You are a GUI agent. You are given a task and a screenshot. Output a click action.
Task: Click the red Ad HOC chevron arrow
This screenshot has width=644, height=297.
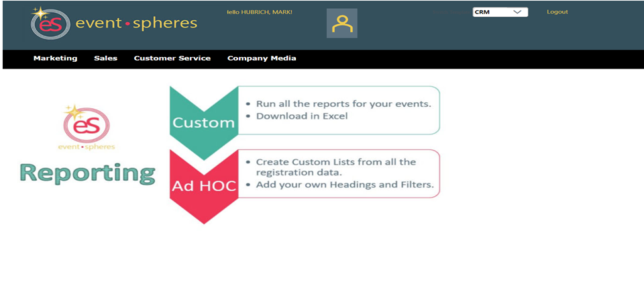(203, 185)
